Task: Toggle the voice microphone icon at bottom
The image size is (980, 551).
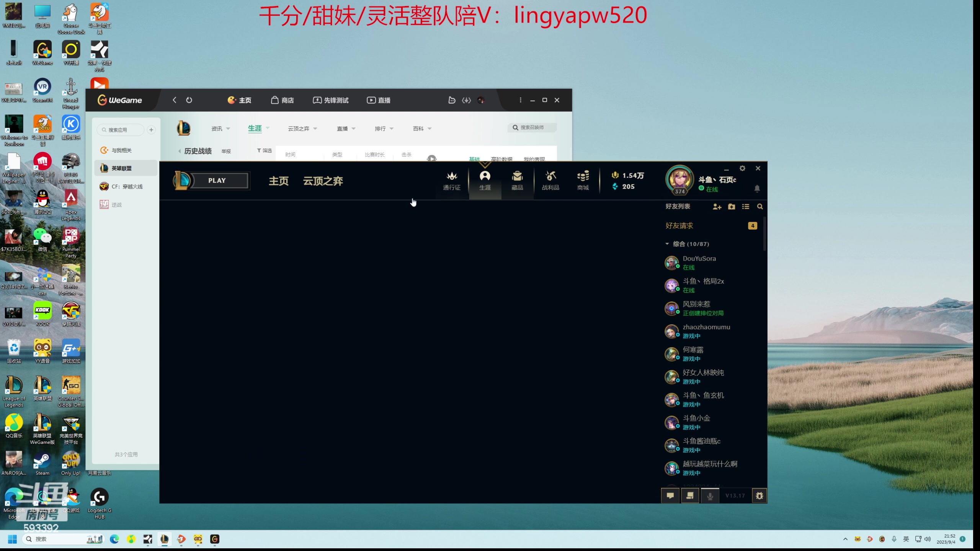Action: [710, 496]
